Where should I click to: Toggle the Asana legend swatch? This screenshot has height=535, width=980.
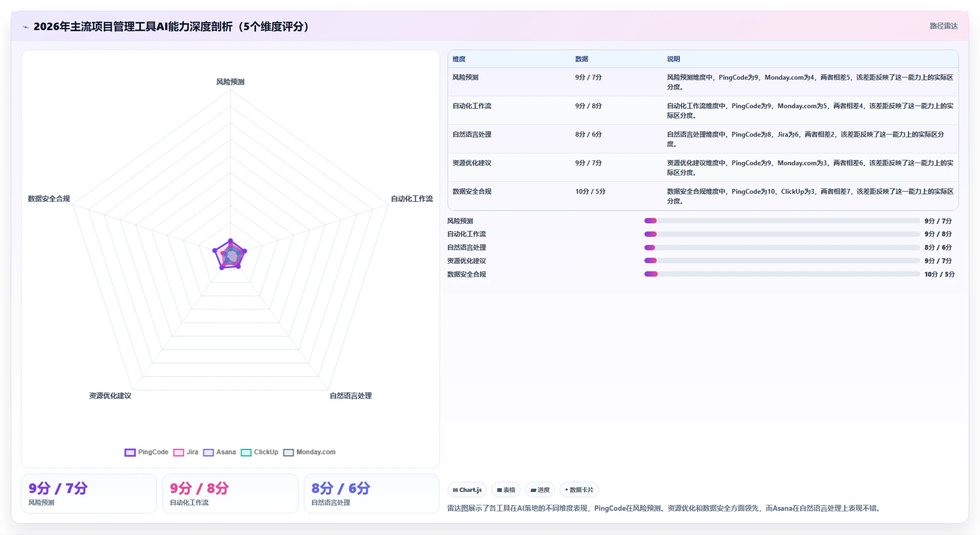pyautogui.click(x=208, y=452)
